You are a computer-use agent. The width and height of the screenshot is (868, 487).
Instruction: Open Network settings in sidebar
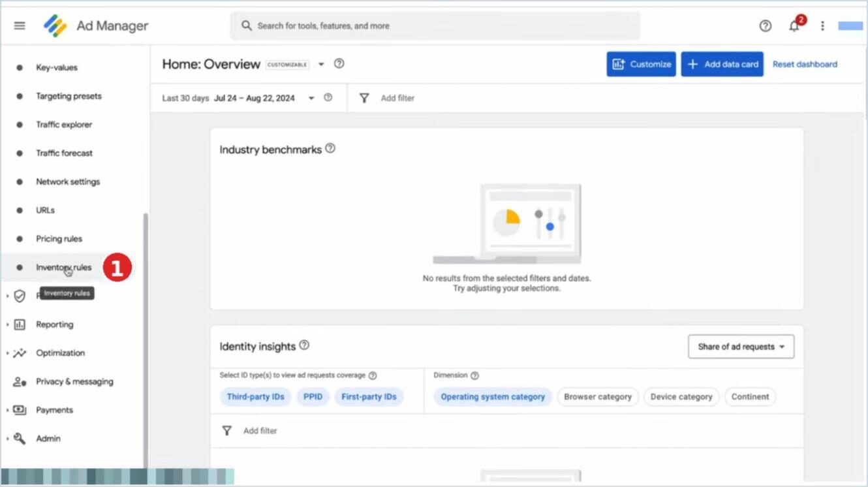pyautogui.click(x=68, y=181)
